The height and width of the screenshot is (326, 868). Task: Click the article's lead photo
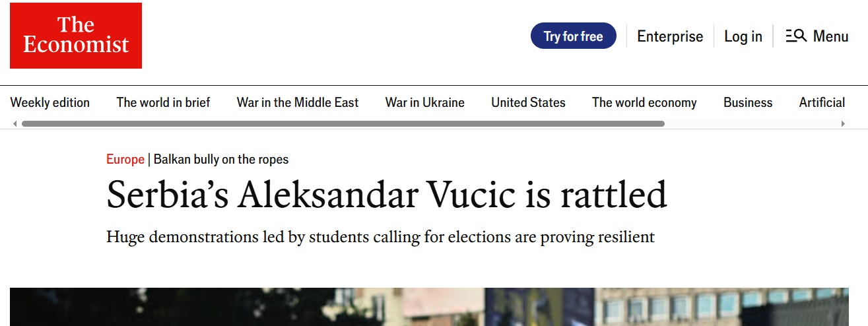(x=429, y=307)
